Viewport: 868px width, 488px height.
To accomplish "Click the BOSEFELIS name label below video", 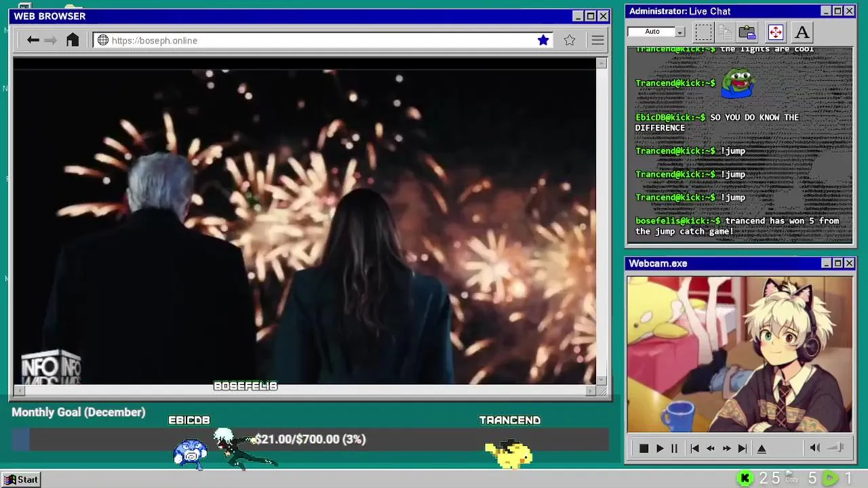I will coord(245,386).
